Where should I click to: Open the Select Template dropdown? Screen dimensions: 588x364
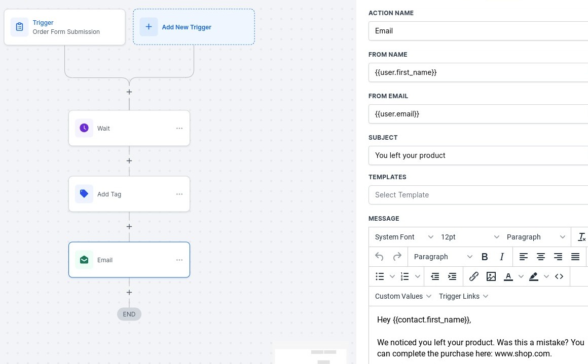tap(478, 195)
